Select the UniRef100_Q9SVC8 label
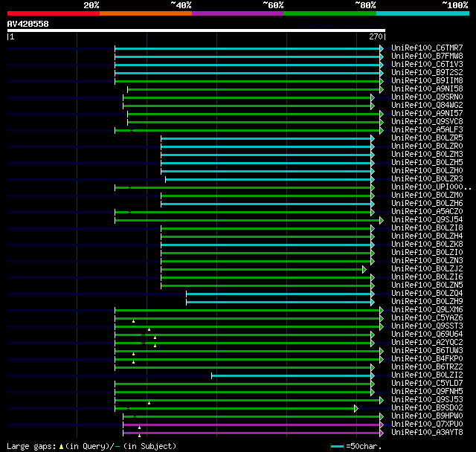This screenshot has width=476, height=452. click(x=427, y=122)
